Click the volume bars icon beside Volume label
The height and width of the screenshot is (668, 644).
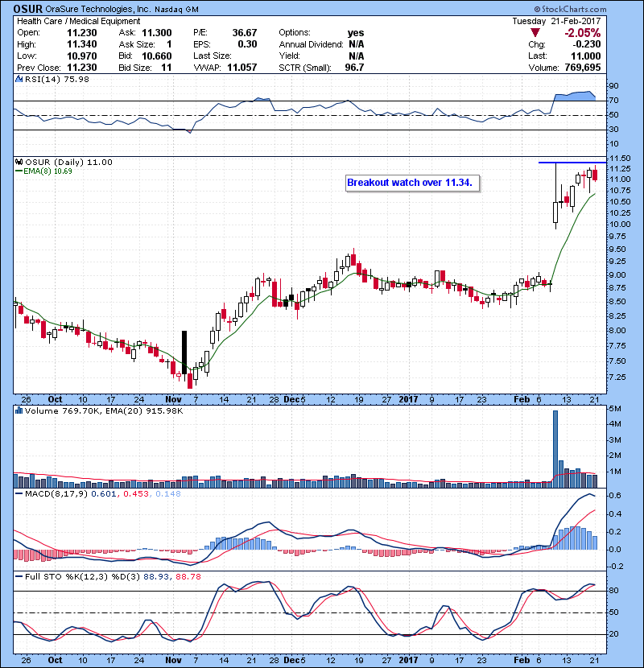19,410
